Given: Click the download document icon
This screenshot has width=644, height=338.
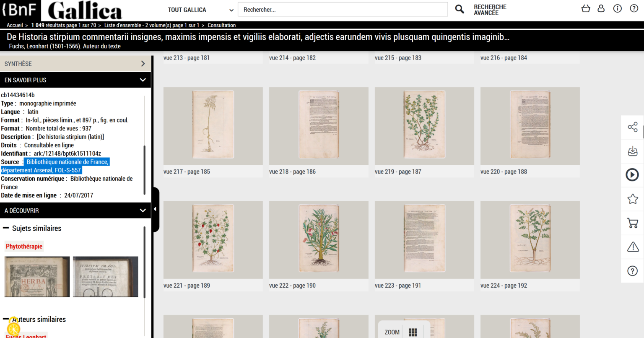Looking at the screenshot, I should point(632,151).
